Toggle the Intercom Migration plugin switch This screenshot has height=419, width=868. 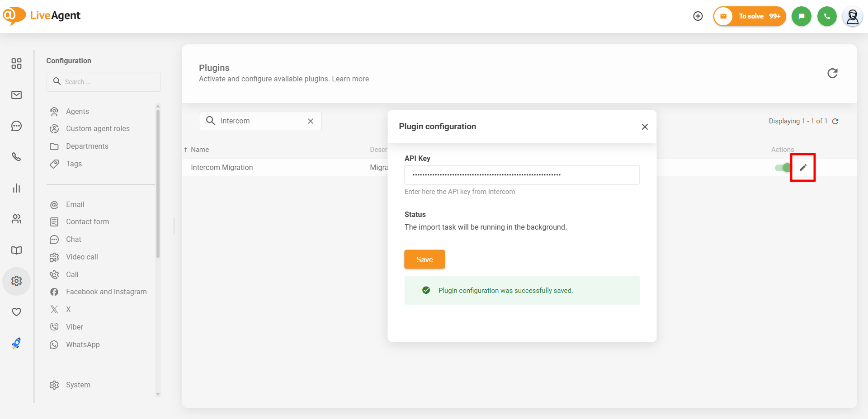click(x=783, y=168)
